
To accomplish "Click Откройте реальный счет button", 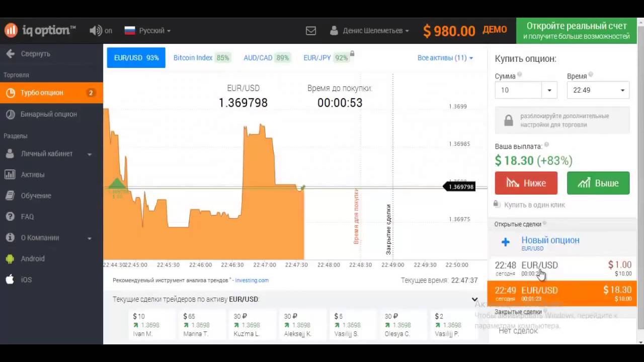I will coord(576,31).
